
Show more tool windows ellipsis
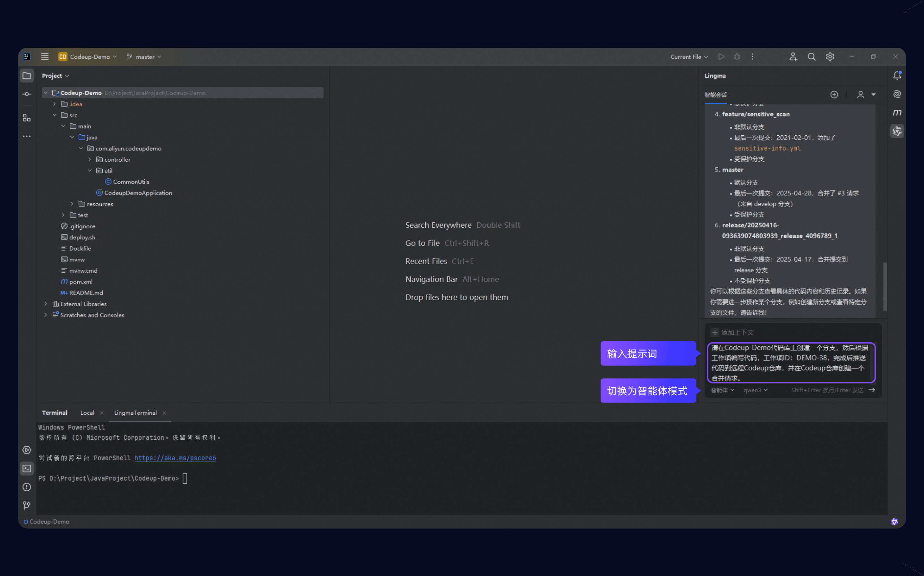(x=27, y=136)
